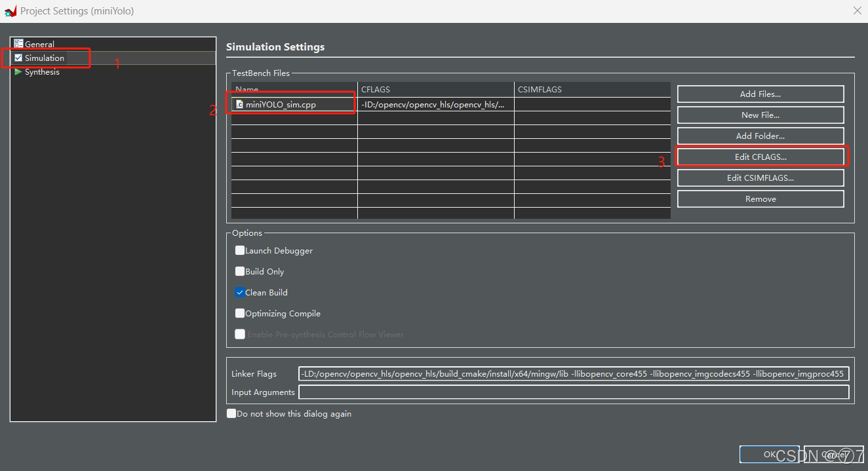Click the Add Files button
868x471 pixels.
[x=760, y=94]
